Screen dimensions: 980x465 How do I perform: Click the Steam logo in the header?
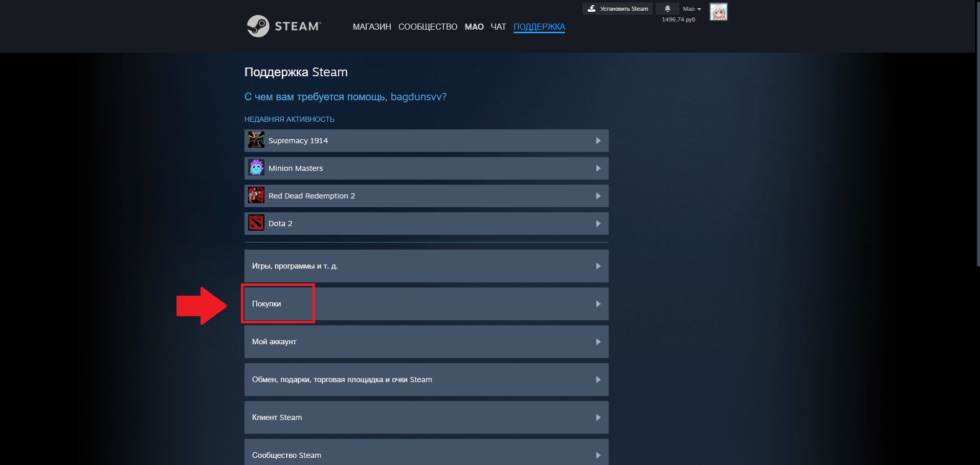point(284,26)
